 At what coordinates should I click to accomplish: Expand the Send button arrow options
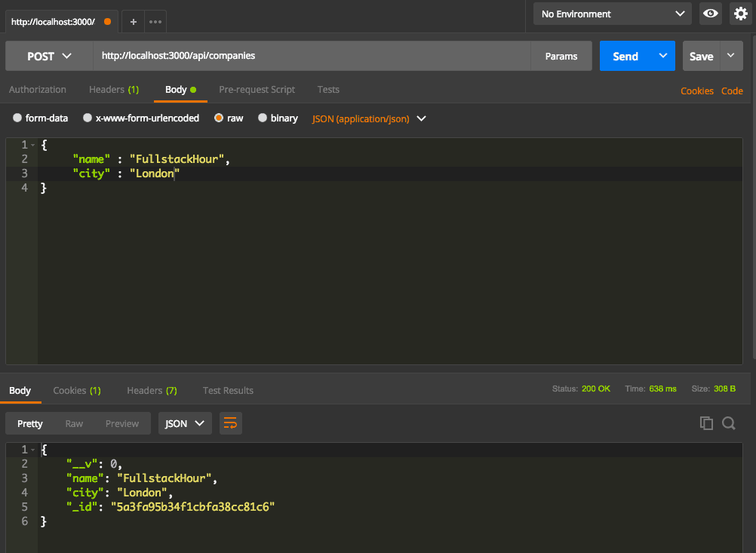tap(663, 56)
